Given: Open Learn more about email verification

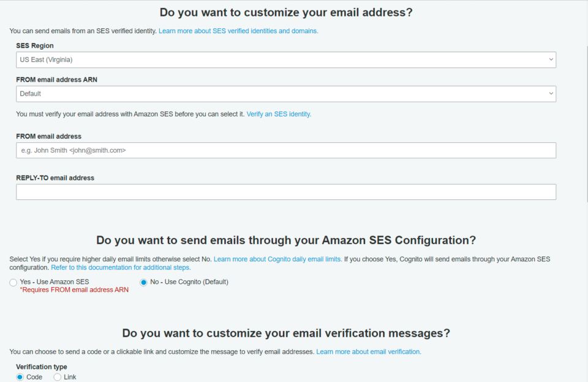Looking at the screenshot, I should 368,351.
